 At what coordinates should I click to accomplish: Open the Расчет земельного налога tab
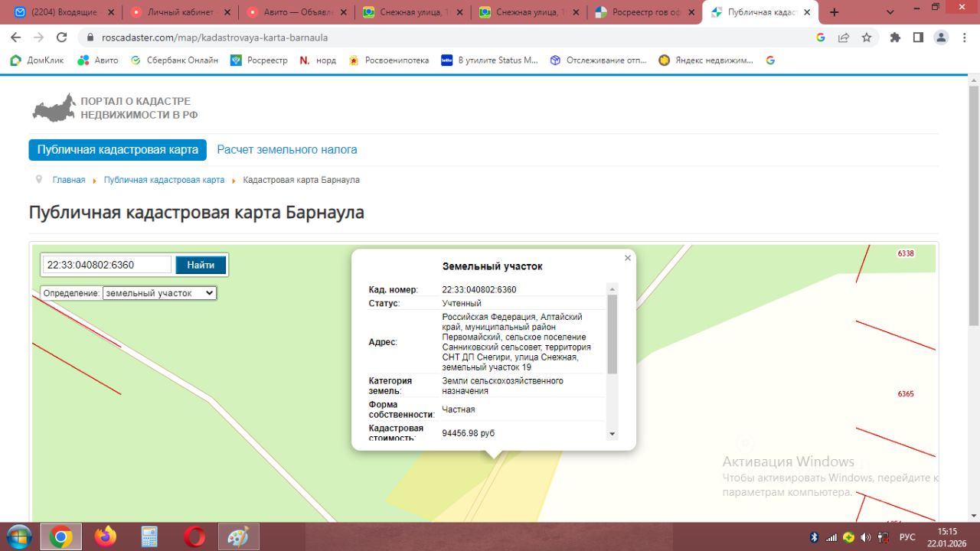(x=286, y=150)
